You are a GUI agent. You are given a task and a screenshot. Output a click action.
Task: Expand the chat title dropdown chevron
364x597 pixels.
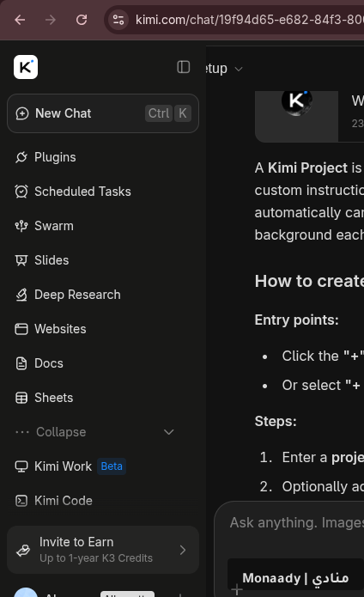pos(239,69)
